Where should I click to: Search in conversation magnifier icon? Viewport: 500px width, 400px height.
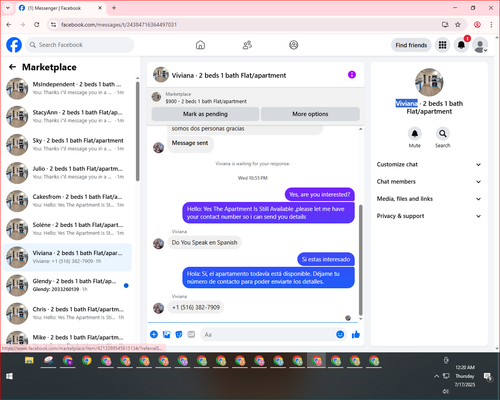tap(443, 134)
